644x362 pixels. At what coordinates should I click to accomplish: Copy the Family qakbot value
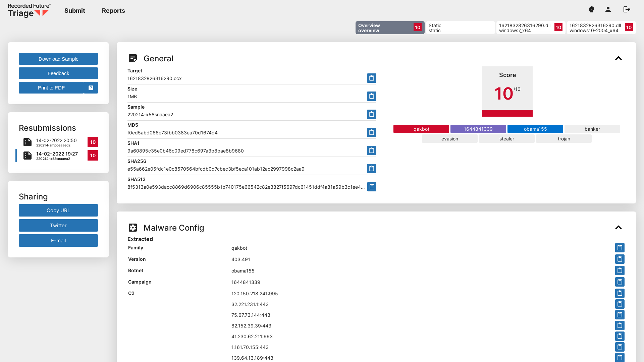click(620, 248)
